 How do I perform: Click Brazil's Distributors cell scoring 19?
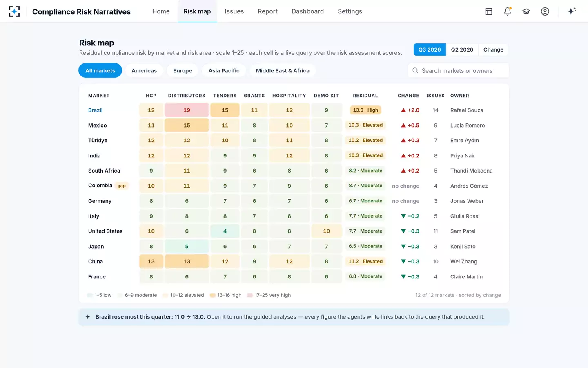click(187, 110)
